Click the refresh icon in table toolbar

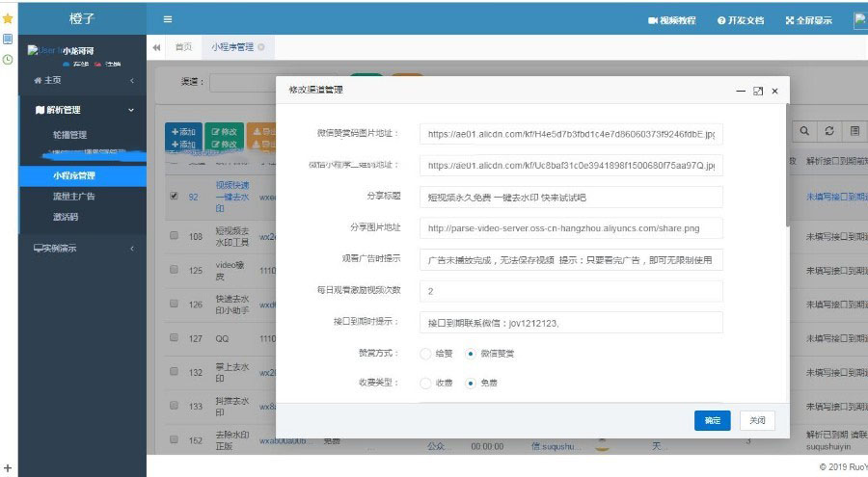coord(829,131)
